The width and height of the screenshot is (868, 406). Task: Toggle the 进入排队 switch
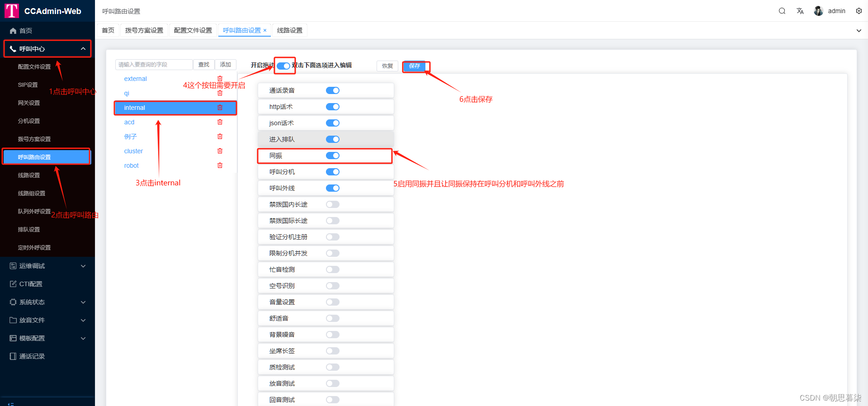click(333, 139)
